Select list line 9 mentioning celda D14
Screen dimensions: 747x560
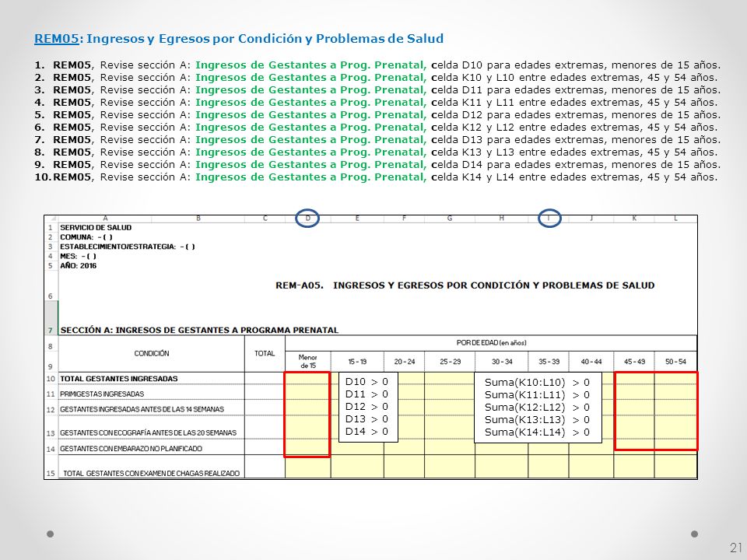[x=377, y=164]
